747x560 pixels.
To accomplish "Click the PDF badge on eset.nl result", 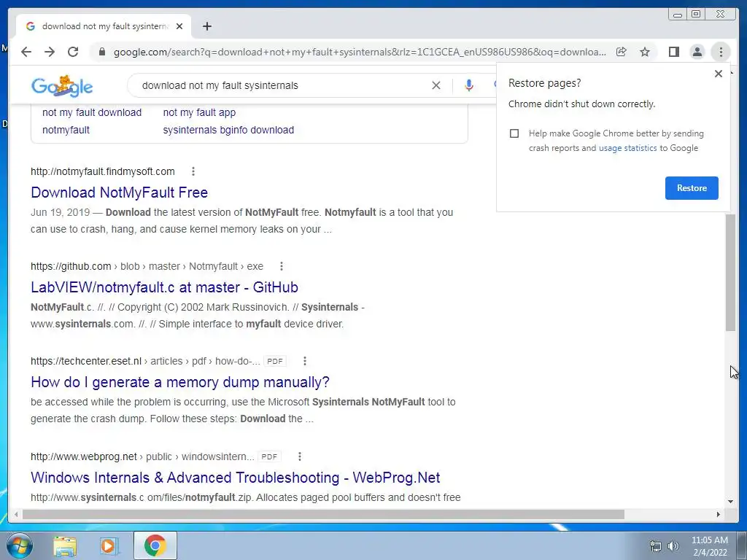I will (x=275, y=362).
